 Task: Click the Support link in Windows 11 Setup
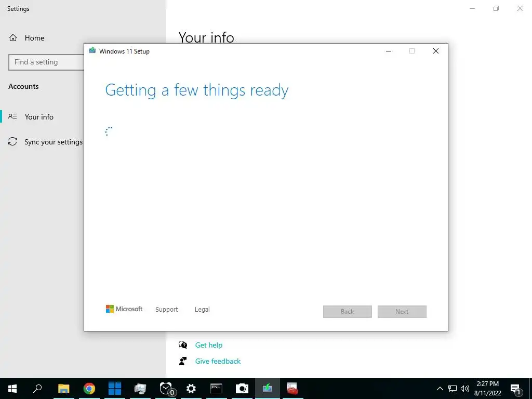tap(167, 310)
